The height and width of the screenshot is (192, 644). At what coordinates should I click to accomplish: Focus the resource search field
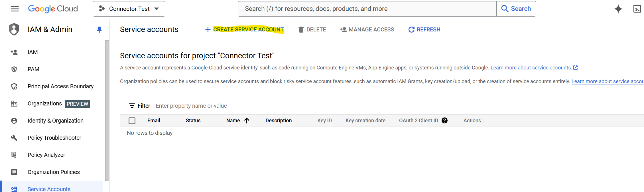coord(367,9)
